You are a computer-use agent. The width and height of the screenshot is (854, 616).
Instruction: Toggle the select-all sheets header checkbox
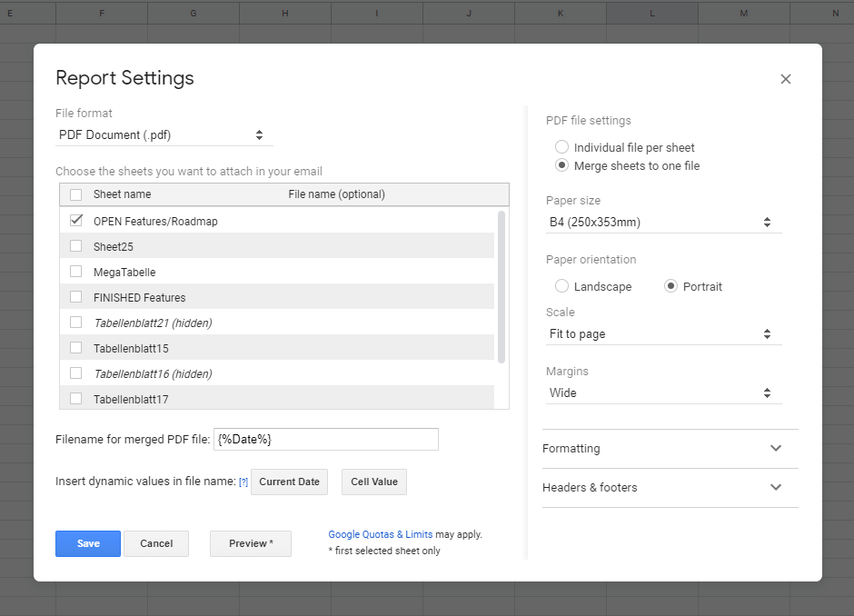(x=76, y=194)
